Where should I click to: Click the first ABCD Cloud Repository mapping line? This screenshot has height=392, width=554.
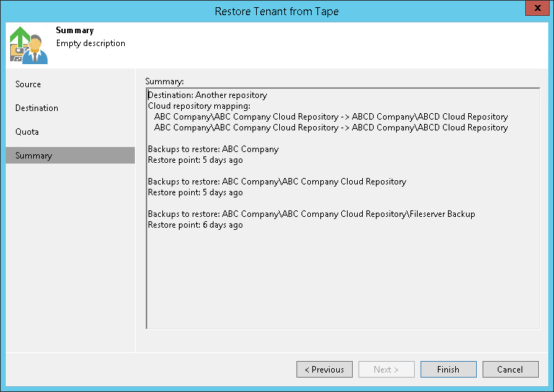pyautogui.click(x=331, y=117)
